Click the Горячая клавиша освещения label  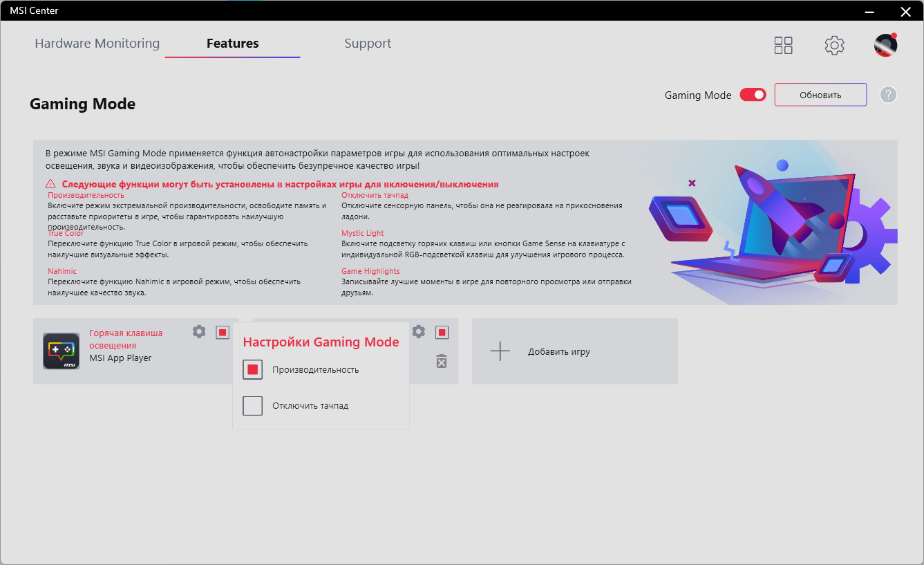point(126,339)
